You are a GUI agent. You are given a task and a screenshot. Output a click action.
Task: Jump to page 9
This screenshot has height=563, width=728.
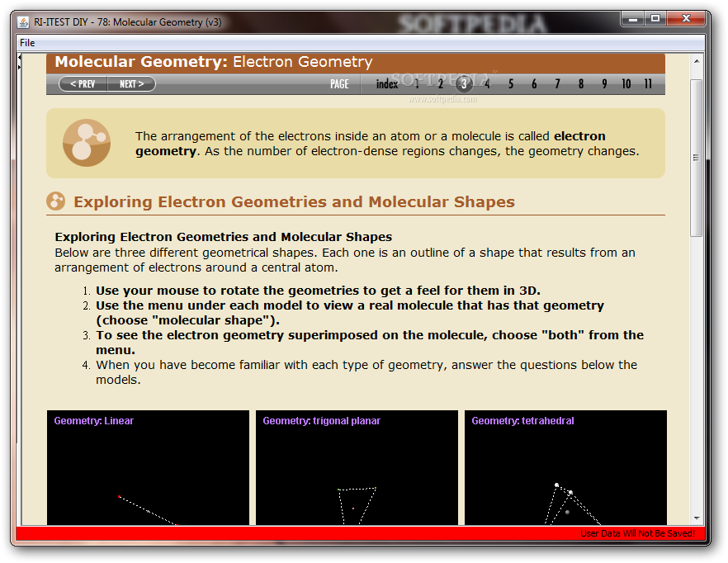(604, 84)
